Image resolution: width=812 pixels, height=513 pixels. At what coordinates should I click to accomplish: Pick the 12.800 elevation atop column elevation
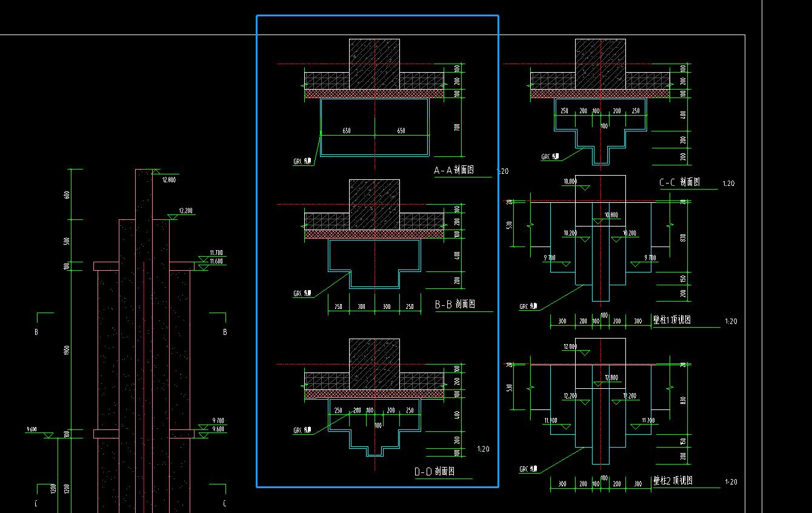pyautogui.click(x=168, y=180)
